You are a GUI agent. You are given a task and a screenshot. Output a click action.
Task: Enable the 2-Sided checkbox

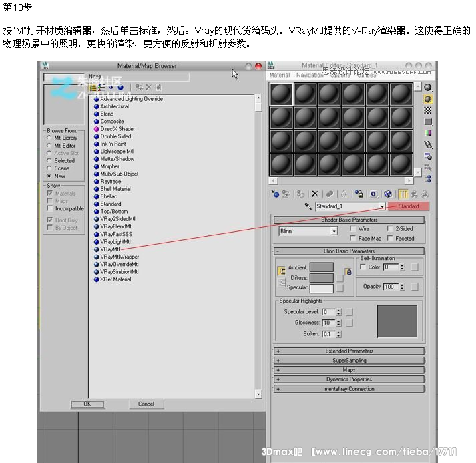coord(391,229)
